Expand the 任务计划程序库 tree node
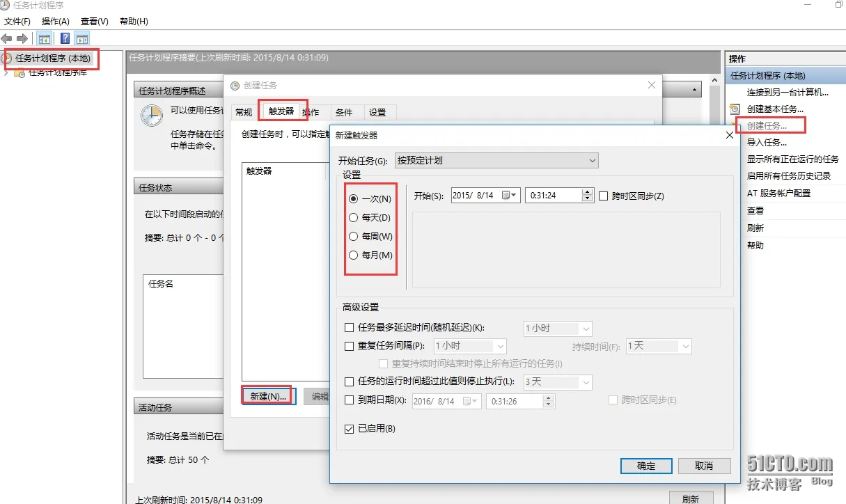This screenshot has height=504, width=846. pyautogui.click(x=6, y=72)
